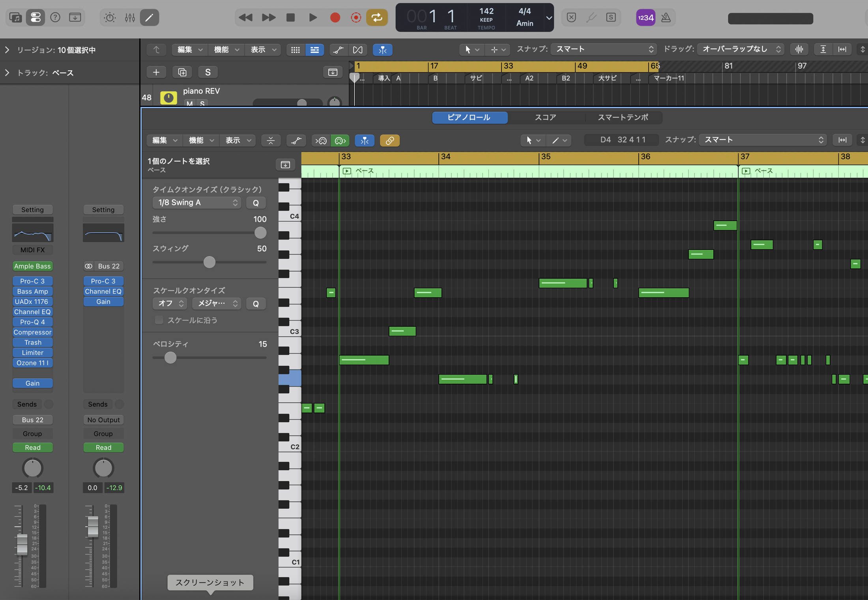
Task: Open time quantize 1/8 Swing A dropdown
Action: 196,203
